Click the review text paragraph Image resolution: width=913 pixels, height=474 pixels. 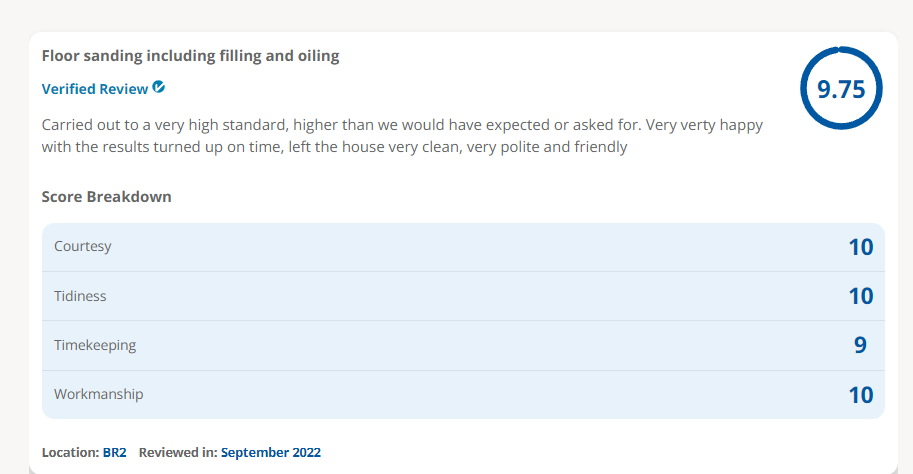[402, 136]
